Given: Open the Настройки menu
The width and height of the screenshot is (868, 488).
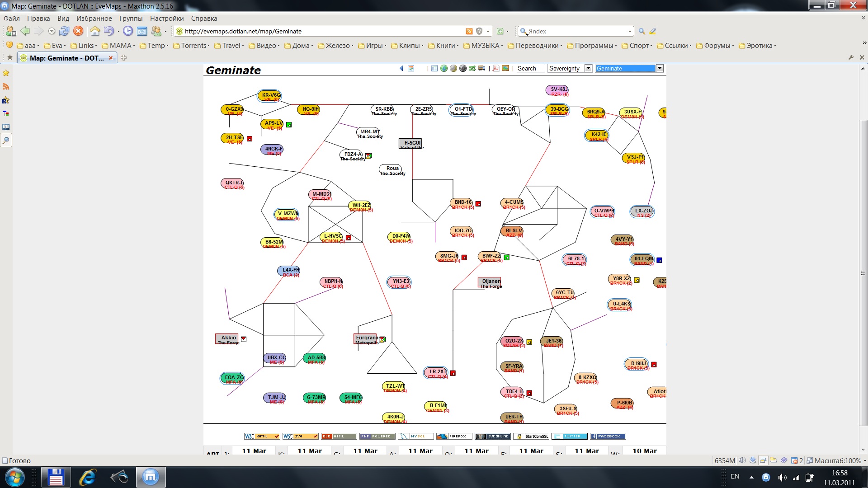Looking at the screenshot, I should coord(167,19).
